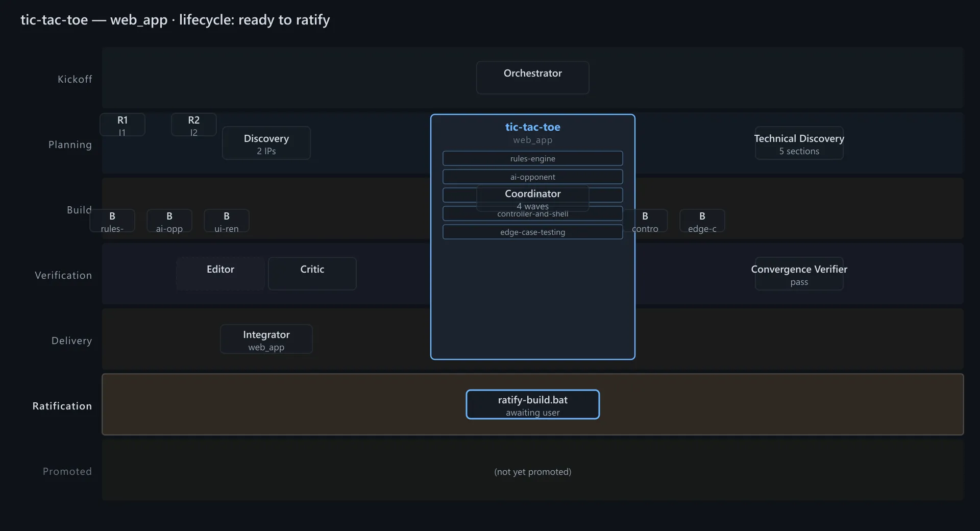This screenshot has width=980, height=531.
Task: Select the Technical Discovery node
Action: pos(799,143)
